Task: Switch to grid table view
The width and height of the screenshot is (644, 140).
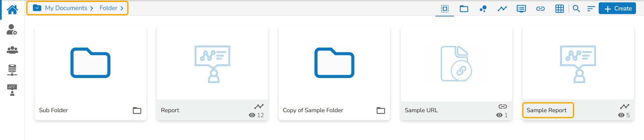Action: (x=559, y=9)
